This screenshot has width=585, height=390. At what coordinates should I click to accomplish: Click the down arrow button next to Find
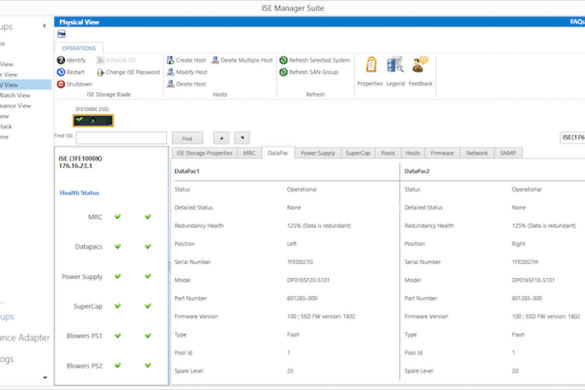[x=242, y=138]
